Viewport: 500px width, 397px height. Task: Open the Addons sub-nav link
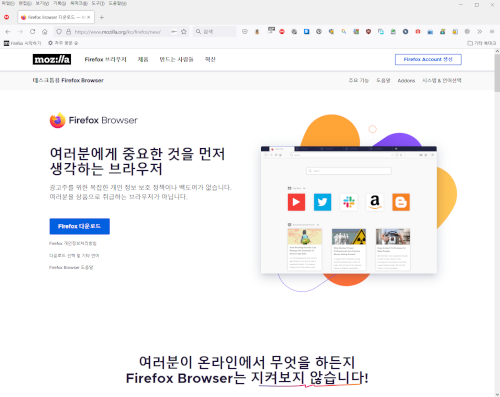point(406,80)
